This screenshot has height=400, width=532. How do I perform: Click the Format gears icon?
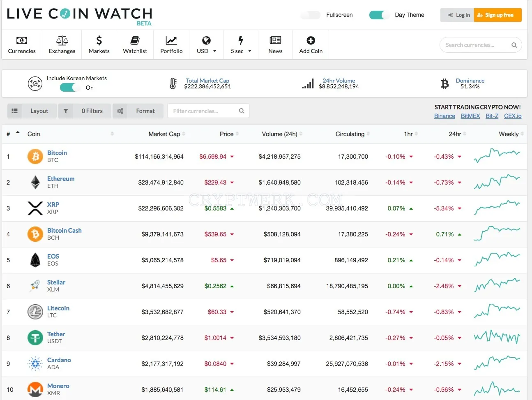[120, 111]
